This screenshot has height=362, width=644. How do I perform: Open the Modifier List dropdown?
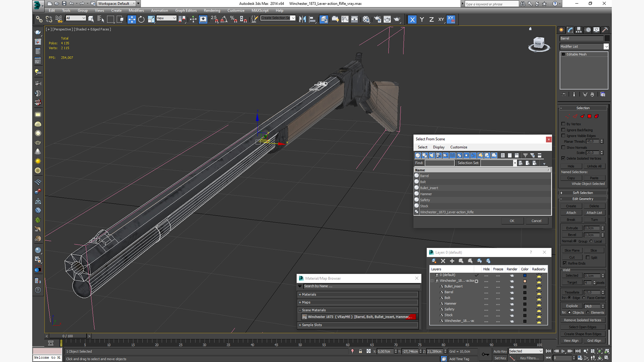[x=606, y=47]
